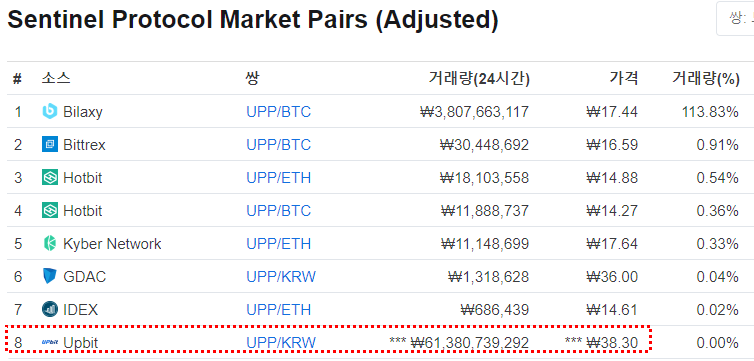Select volume share 0.33%
The image size is (754, 361).
coord(717,244)
